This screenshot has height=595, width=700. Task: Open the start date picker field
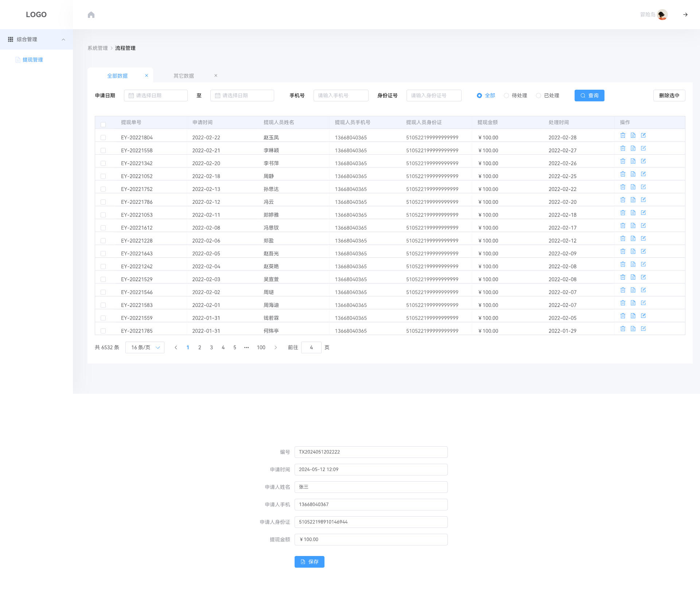pyautogui.click(x=156, y=96)
